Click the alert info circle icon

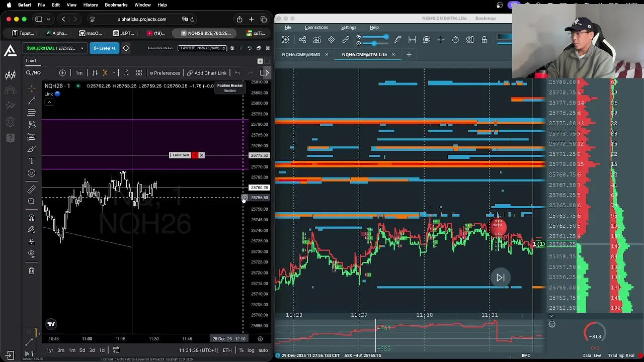click(x=126, y=48)
